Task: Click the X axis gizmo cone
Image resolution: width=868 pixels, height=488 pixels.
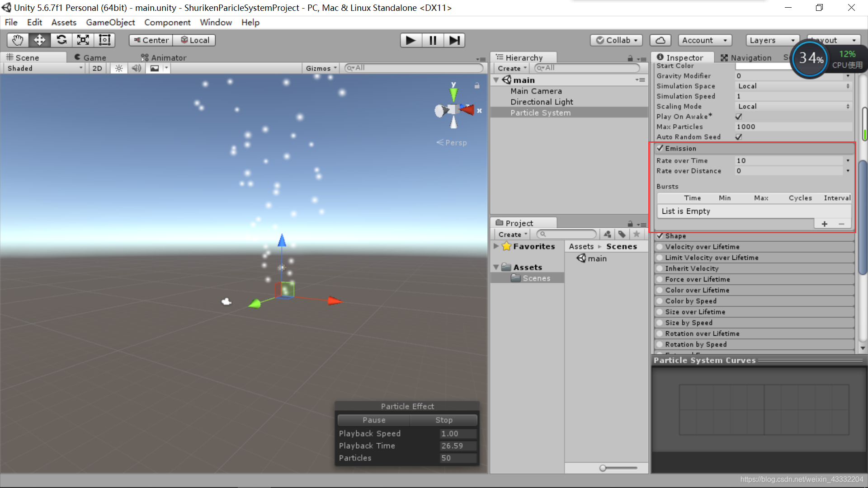Action: click(467, 109)
